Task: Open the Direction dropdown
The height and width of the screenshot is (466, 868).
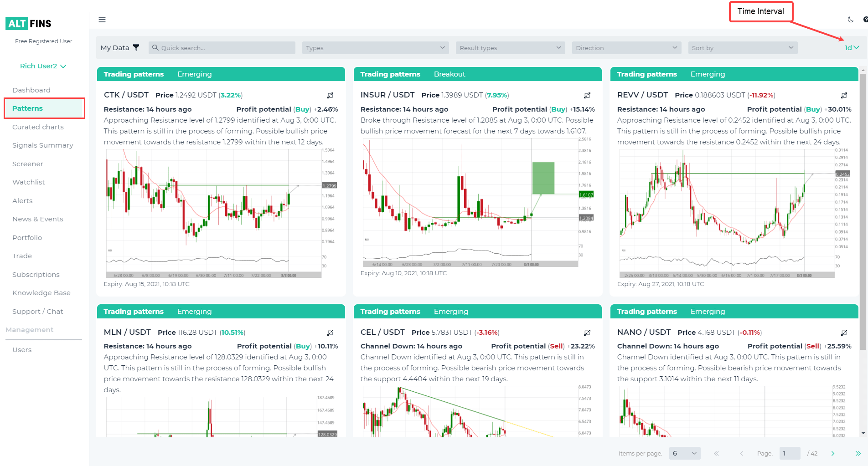Action: (626, 48)
